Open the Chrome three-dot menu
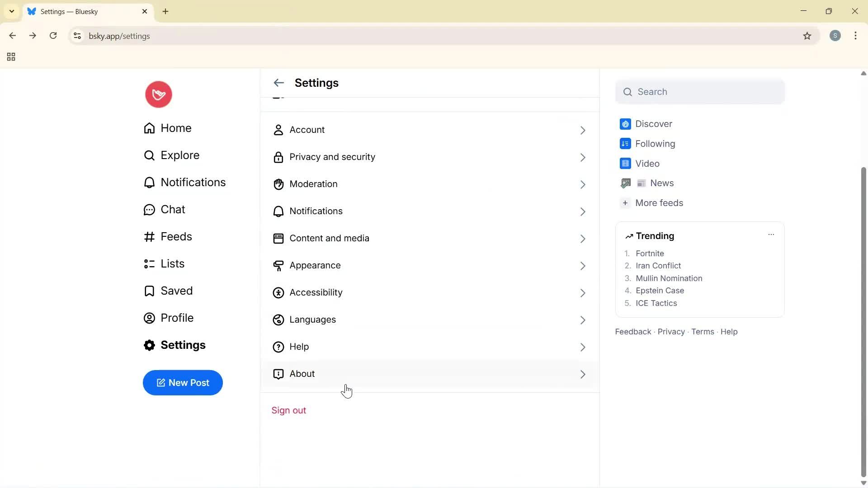 pyautogui.click(x=856, y=36)
